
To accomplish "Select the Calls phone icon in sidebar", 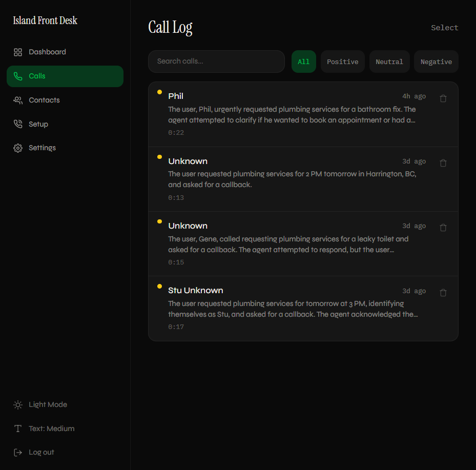I will pos(18,76).
